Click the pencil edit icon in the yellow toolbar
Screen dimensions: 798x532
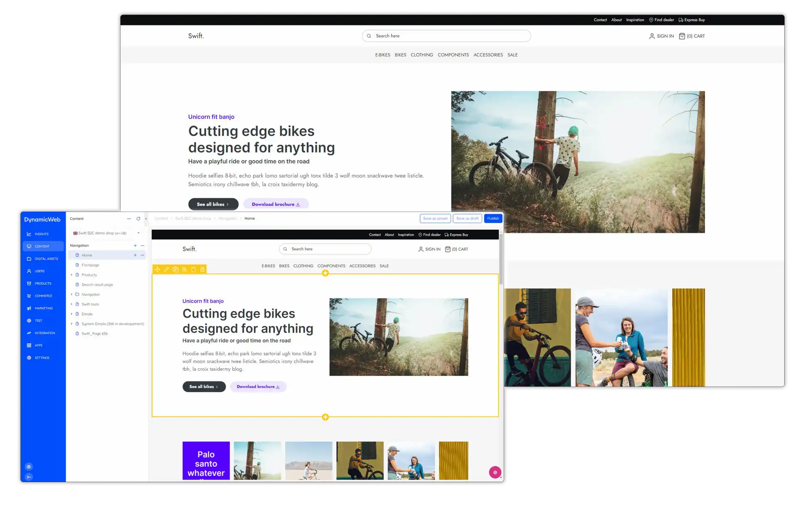[x=166, y=269]
